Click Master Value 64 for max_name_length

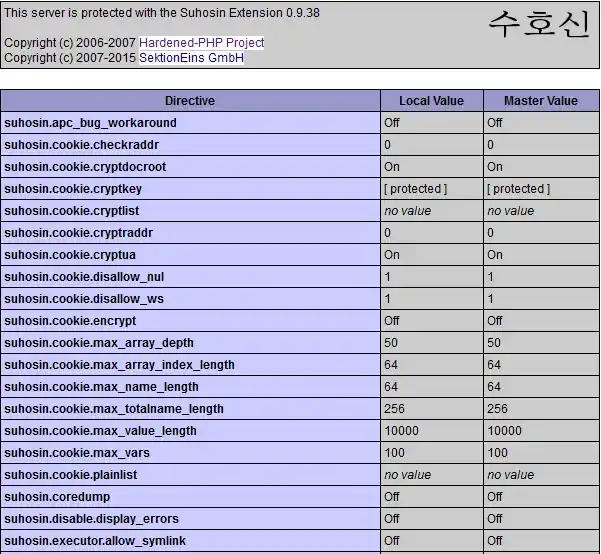[494, 387]
